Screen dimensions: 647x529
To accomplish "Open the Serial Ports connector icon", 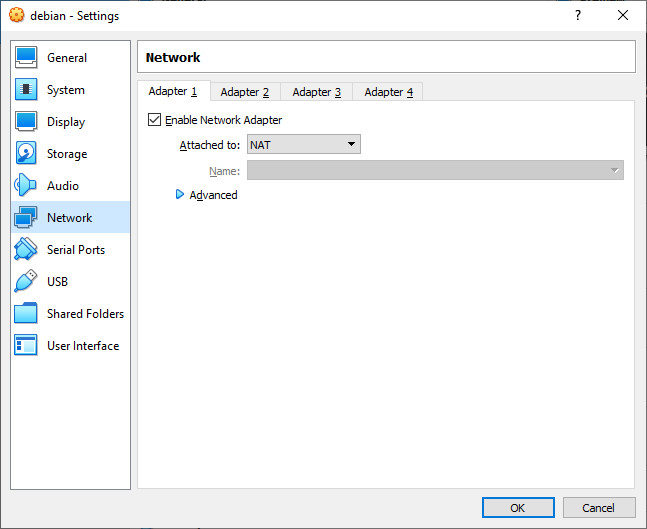I will point(26,249).
